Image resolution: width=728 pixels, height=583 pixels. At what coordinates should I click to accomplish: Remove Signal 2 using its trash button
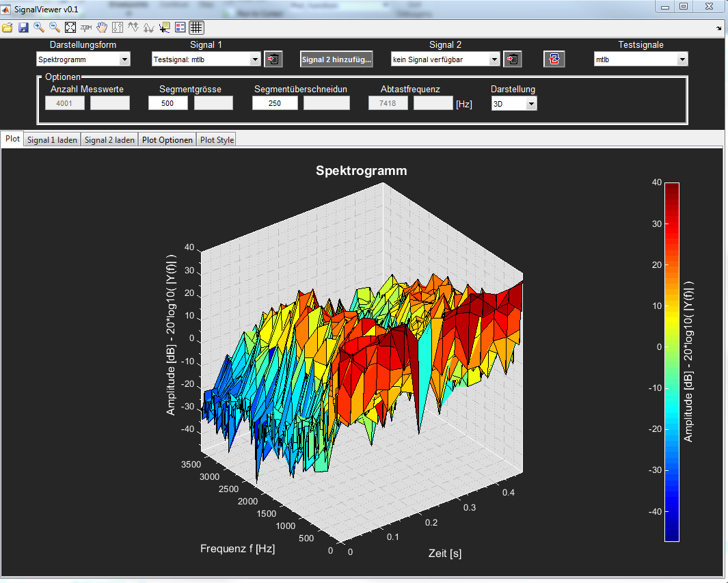tap(513, 59)
